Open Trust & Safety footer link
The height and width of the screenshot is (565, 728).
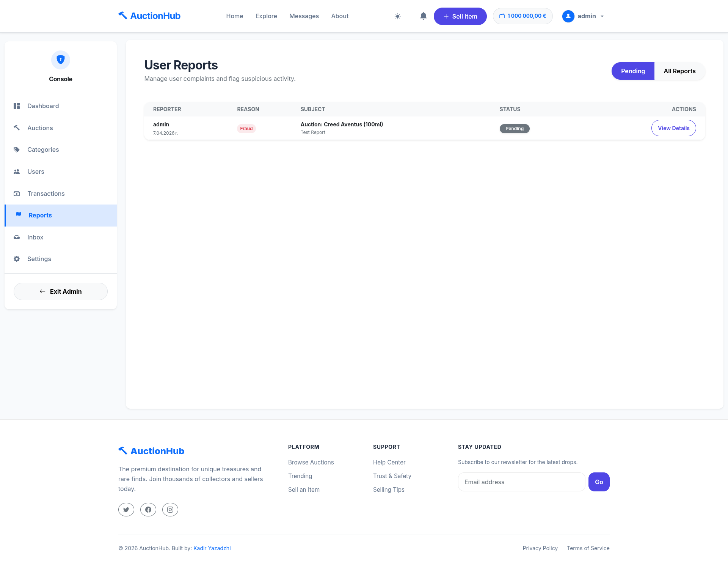(392, 476)
